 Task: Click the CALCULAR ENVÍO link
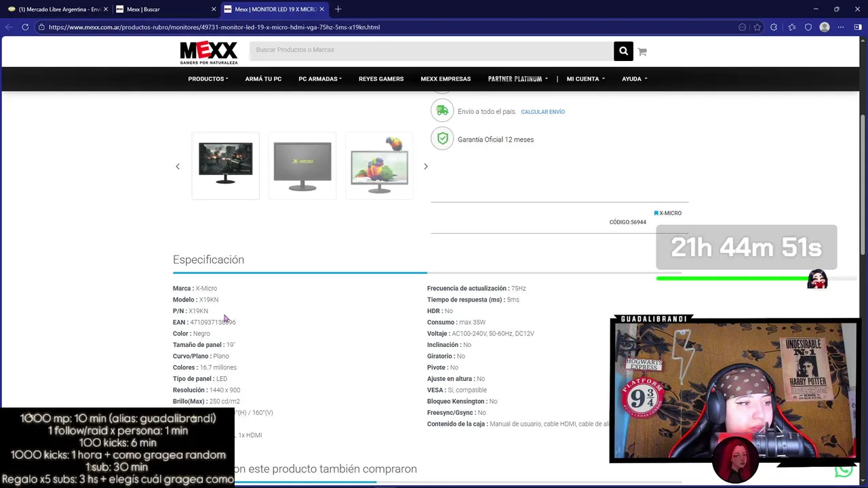(542, 112)
